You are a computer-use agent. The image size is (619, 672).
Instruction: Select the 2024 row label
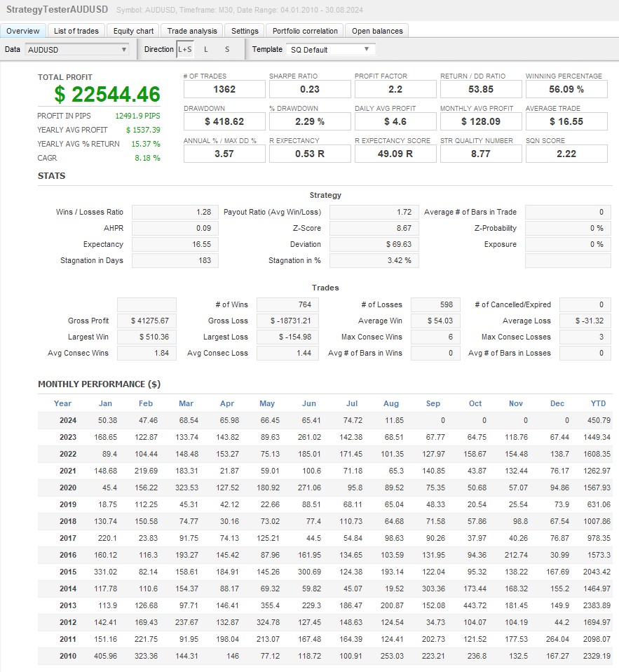point(68,420)
